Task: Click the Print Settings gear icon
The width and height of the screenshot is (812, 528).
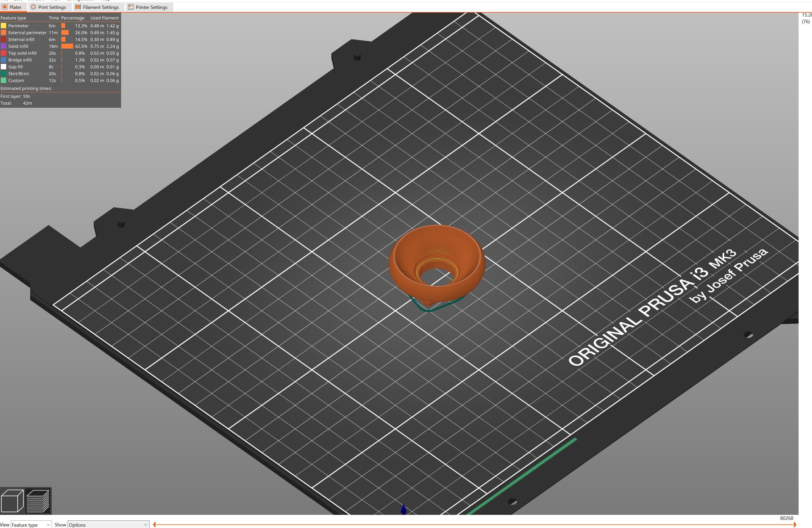Action: tap(33, 7)
